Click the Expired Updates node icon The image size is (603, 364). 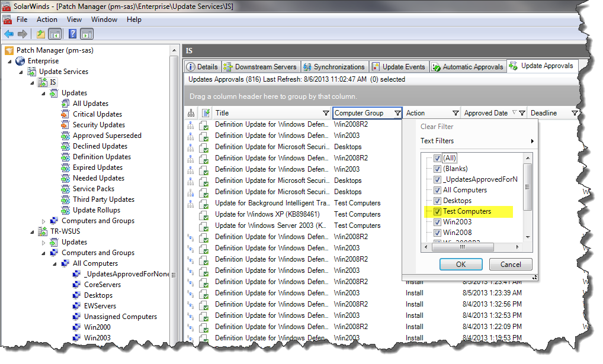(x=65, y=167)
